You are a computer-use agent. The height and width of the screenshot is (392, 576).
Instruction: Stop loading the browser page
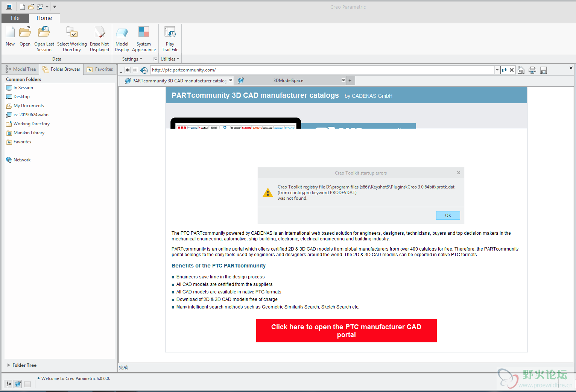(x=512, y=70)
